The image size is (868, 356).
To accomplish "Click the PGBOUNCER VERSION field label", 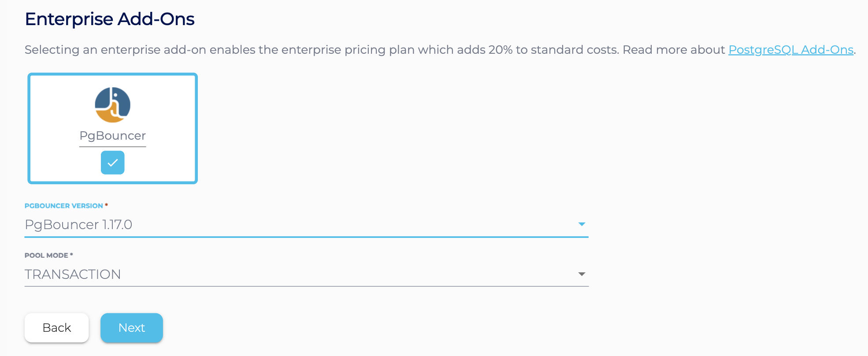I will [x=63, y=206].
